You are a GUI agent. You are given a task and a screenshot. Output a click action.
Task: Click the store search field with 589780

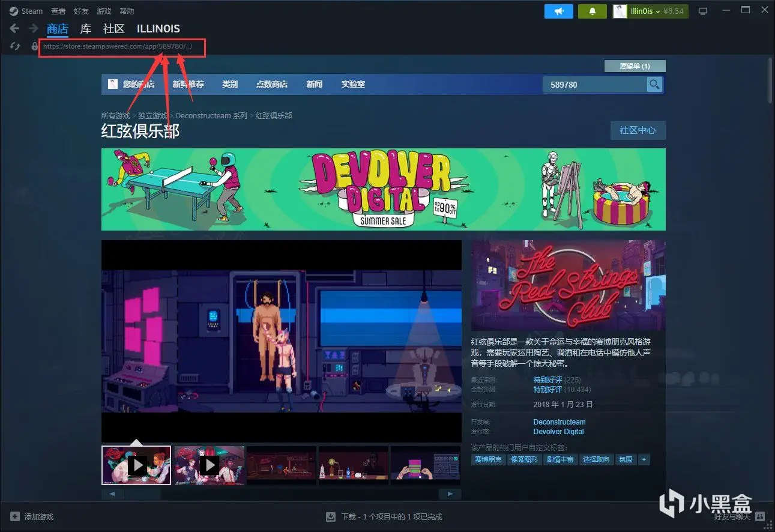pyautogui.click(x=594, y=85)
